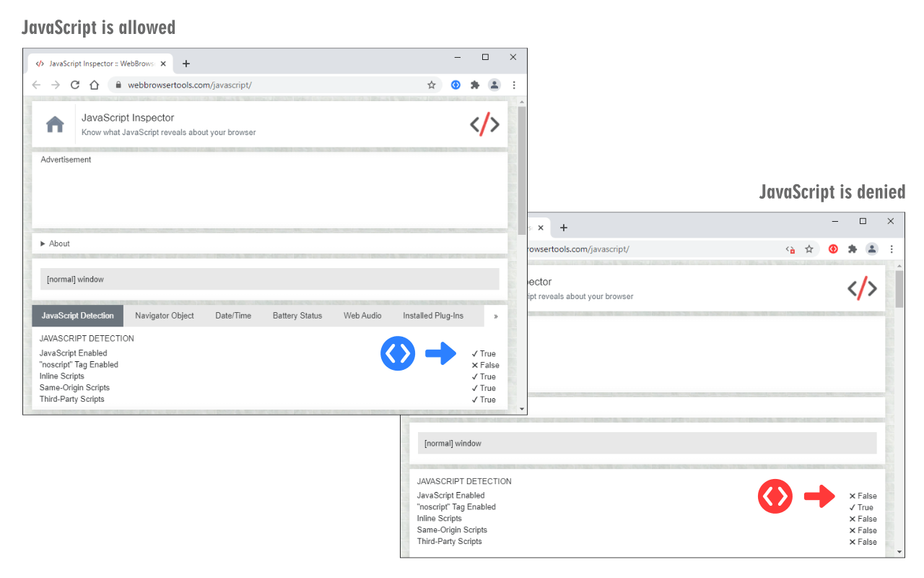Click scrollbar up arrow in allowed window

(x=522, y=101)
